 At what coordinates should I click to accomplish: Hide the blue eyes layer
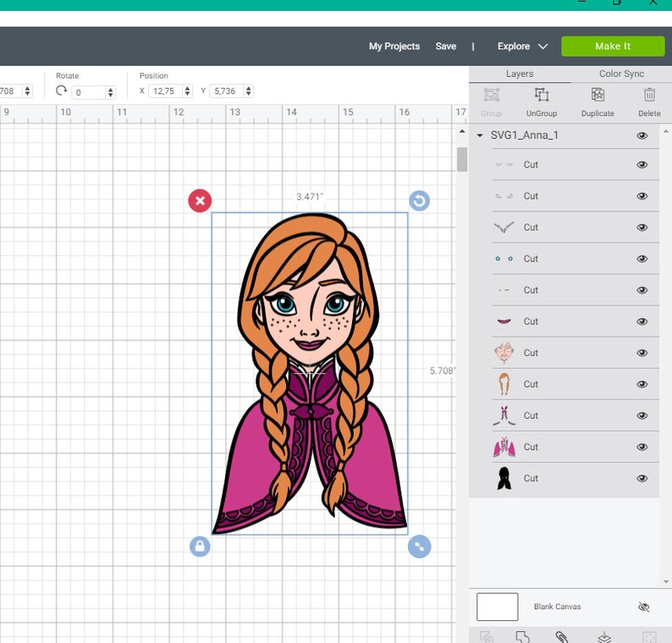pos(642,259)
